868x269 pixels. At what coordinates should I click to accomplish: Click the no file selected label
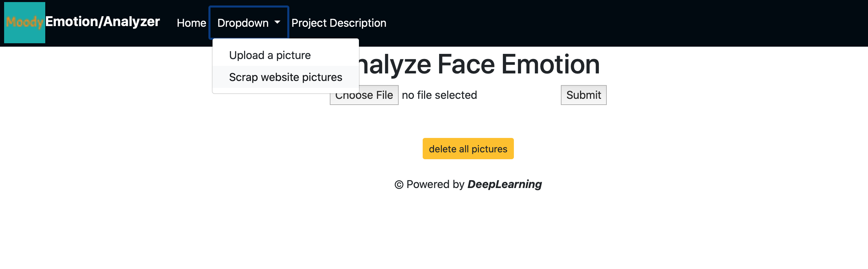point(439,95)
